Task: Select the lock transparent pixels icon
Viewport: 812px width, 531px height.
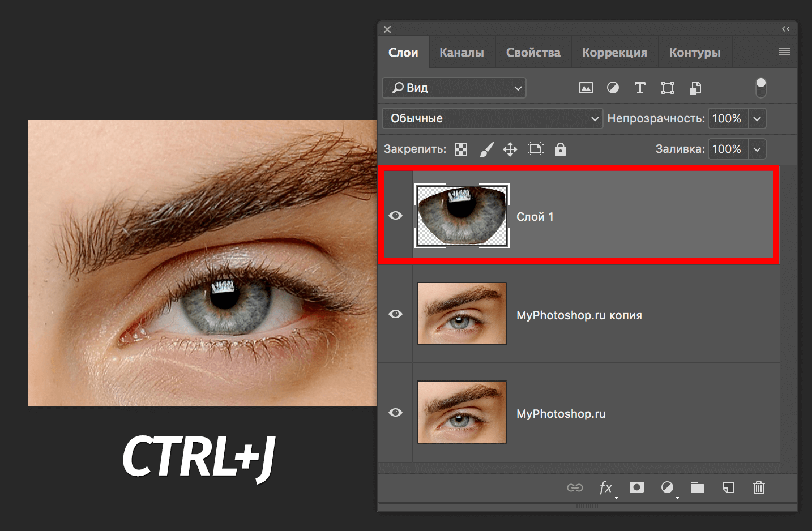Action: (x=461, y=149)
